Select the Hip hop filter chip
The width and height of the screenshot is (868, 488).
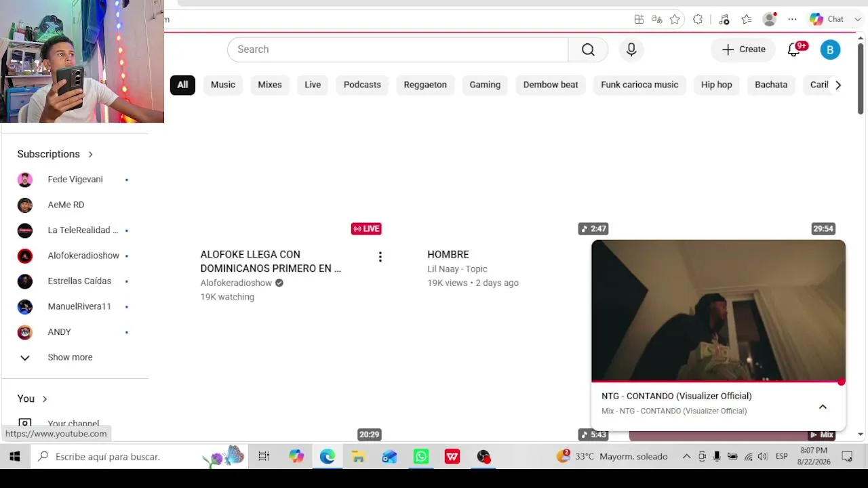tap(717, 85)
